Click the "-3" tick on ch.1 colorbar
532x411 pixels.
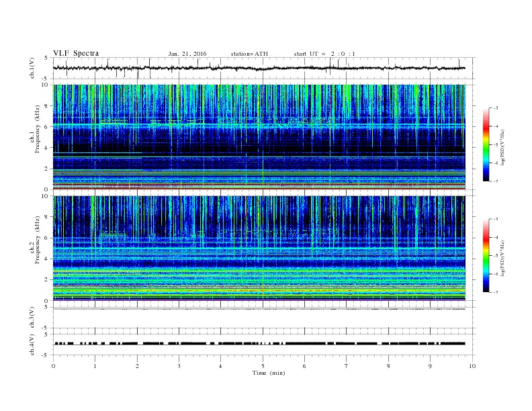496,108
